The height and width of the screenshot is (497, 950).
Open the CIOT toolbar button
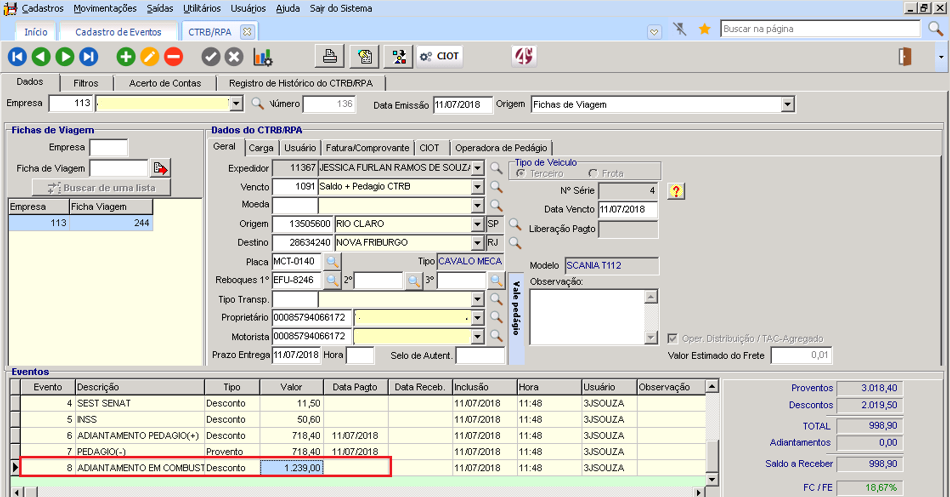tap(440, 56)
